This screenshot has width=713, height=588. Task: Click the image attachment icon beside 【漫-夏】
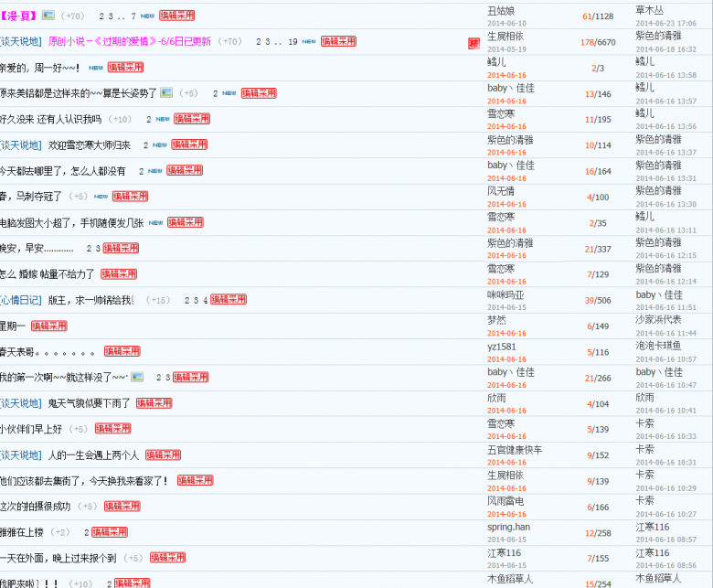[48, 16]
